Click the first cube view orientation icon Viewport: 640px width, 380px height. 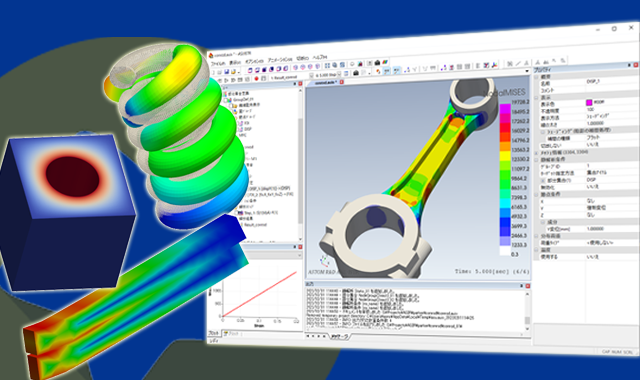tap(250, 70)
